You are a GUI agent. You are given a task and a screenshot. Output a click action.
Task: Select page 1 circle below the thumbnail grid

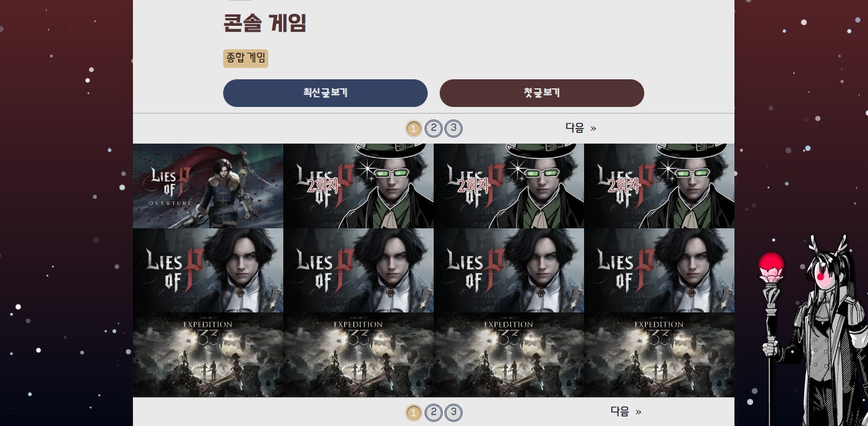point(413,413)
